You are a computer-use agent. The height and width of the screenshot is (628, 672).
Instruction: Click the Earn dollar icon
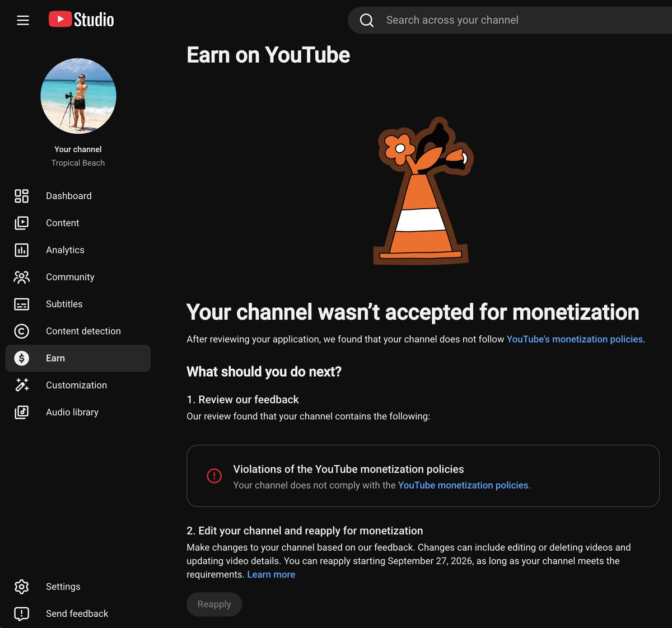point(21,358)
